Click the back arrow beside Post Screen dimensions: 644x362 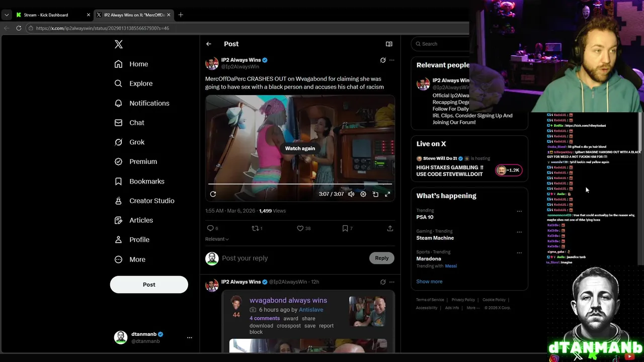click(x=209, y=44)
